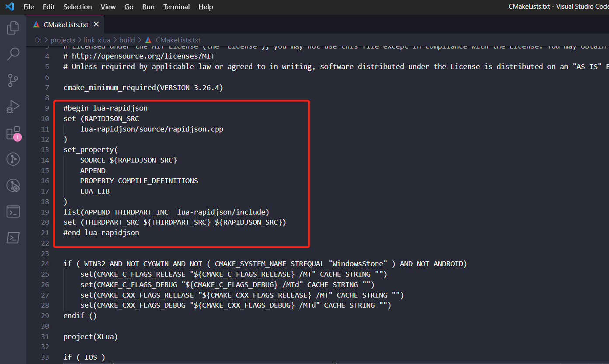Image resolution: width=609 pixels, height=364 pixels.
Task: Click the LUA_LIB definition text
Action: pyautogui.click(x=95, y=191)
